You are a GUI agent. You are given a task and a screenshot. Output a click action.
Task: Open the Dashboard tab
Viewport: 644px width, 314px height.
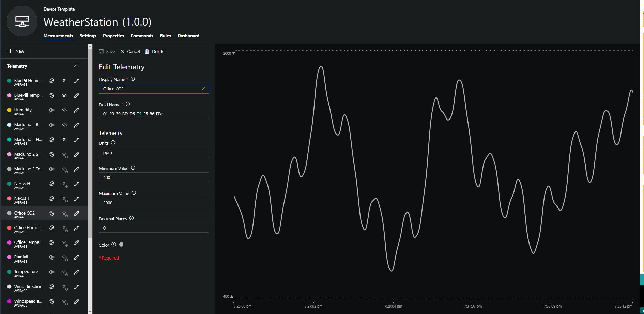(x=188, y=36)
